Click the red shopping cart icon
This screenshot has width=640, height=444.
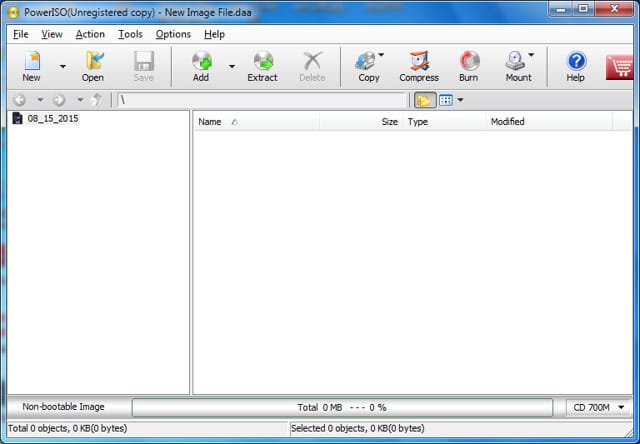620,67
